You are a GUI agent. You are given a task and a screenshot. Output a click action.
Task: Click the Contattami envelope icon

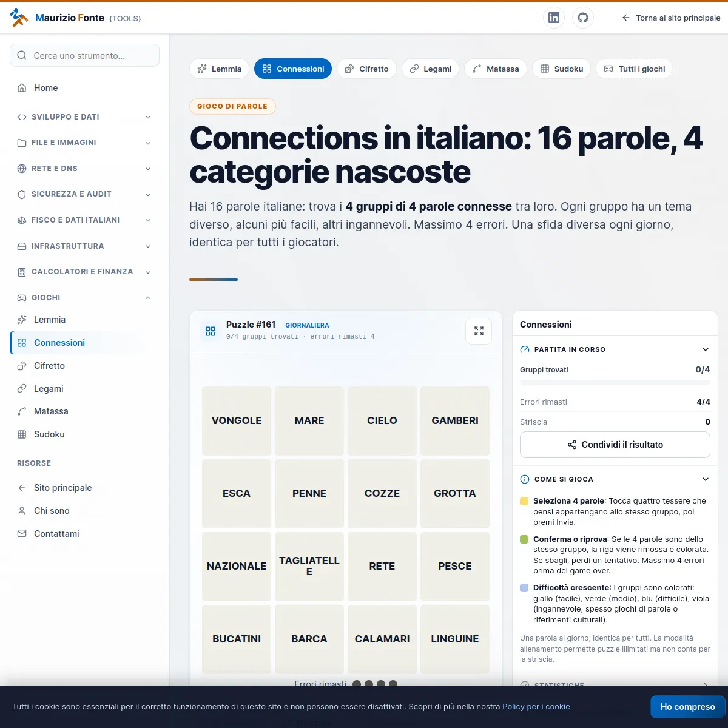(x=22, y=534)
